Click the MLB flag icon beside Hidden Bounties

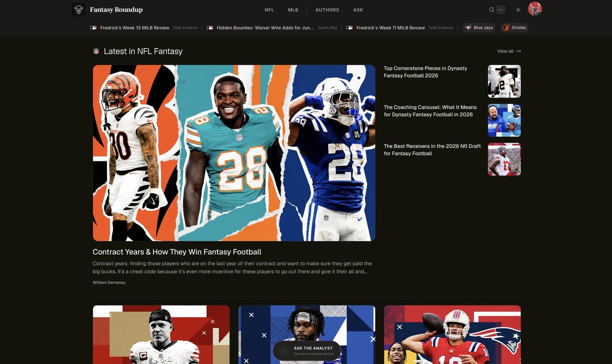tap(210, 28)
